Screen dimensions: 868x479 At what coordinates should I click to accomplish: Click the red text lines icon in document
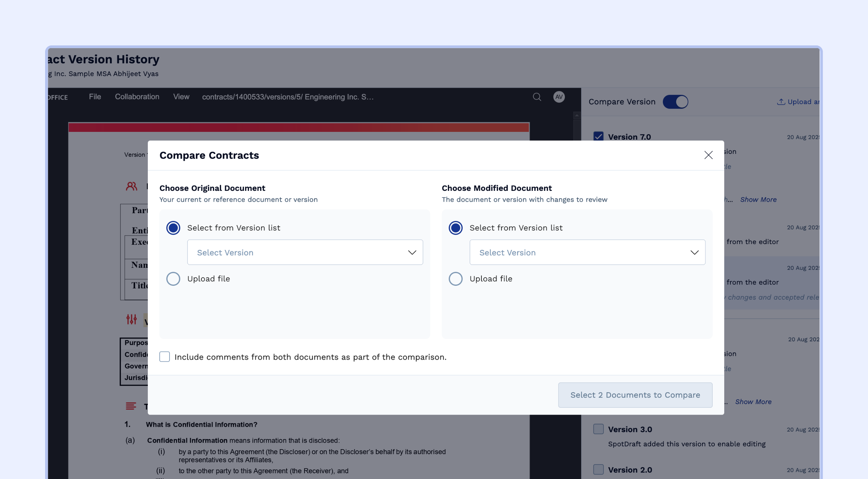click(131, 406)
